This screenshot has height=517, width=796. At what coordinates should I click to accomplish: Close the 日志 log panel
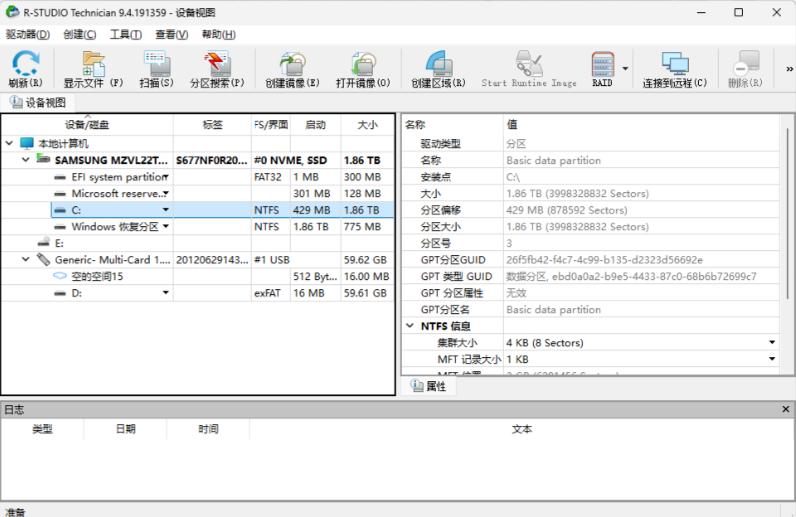pos(785,409)
